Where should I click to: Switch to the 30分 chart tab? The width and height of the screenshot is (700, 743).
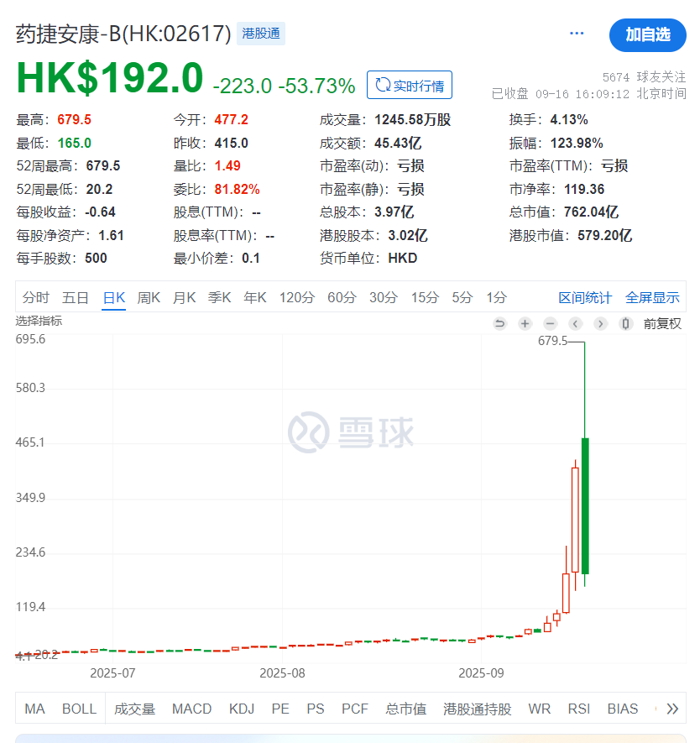(x=384, y=297)
